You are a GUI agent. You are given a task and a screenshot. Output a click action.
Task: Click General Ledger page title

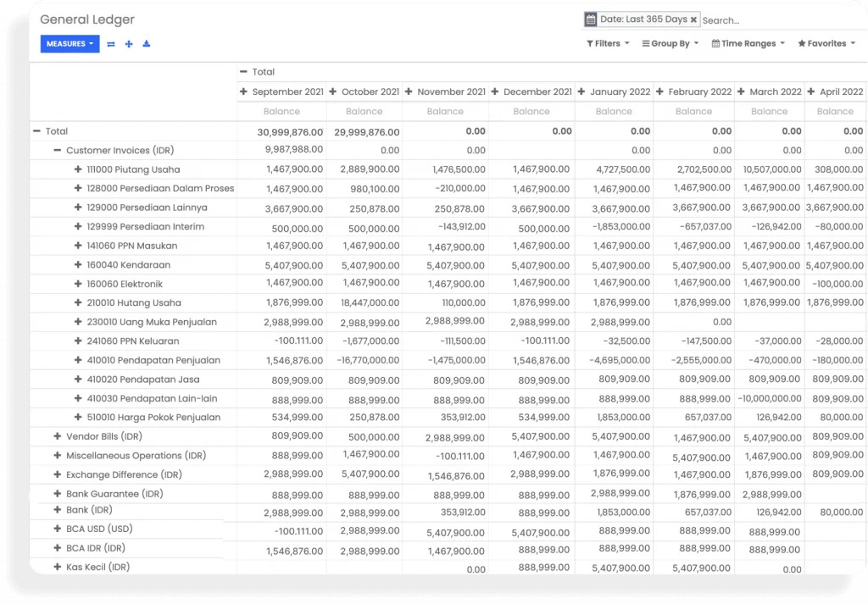(87, 19)
